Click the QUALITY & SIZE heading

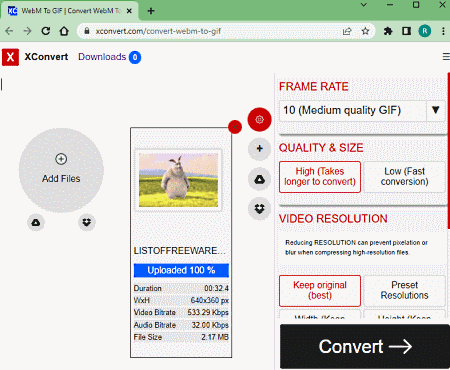coord(321,148)
